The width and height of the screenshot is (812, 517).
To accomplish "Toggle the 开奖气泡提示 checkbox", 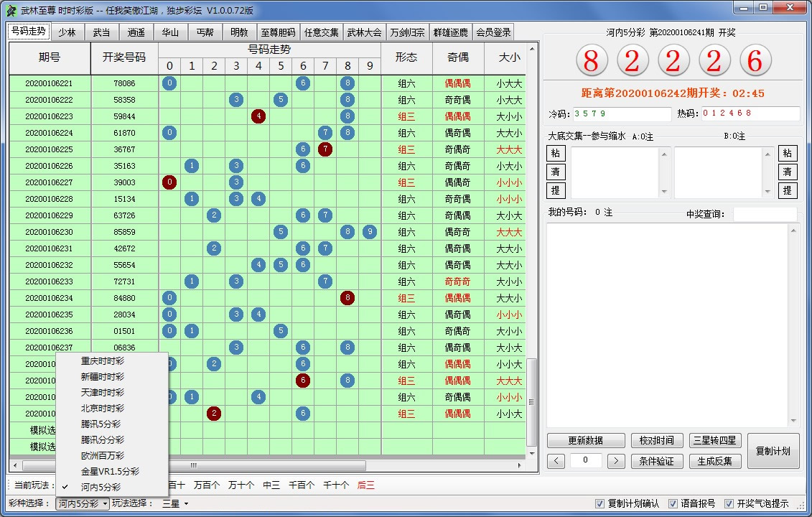I will coord(728,503).
